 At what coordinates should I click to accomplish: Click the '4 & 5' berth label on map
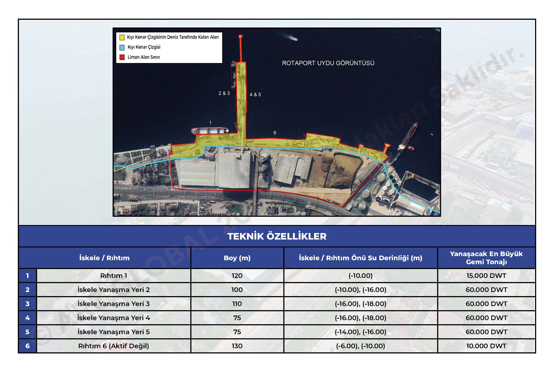pos(255,95)
